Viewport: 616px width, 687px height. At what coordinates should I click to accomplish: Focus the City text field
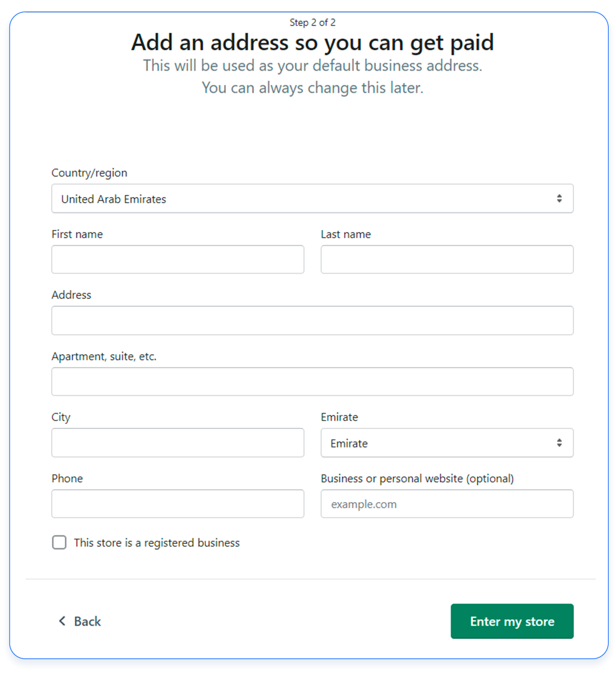(x=177, y=442)
